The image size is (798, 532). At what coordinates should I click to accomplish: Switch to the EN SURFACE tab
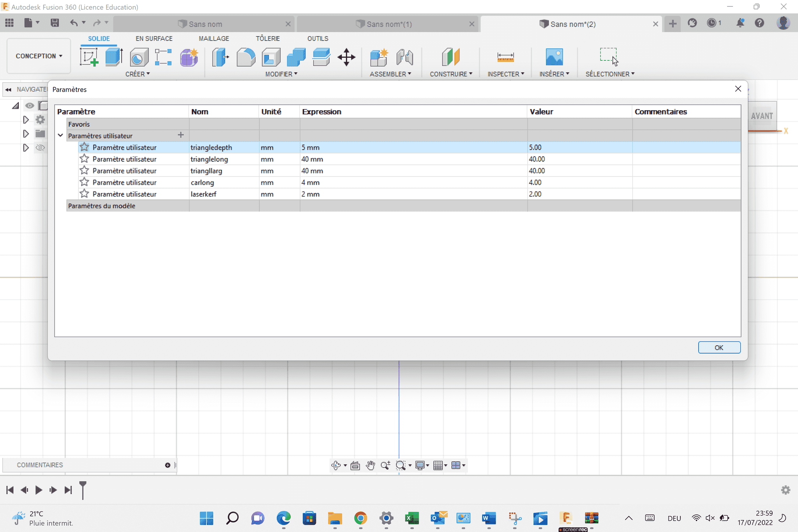point(154,39)
